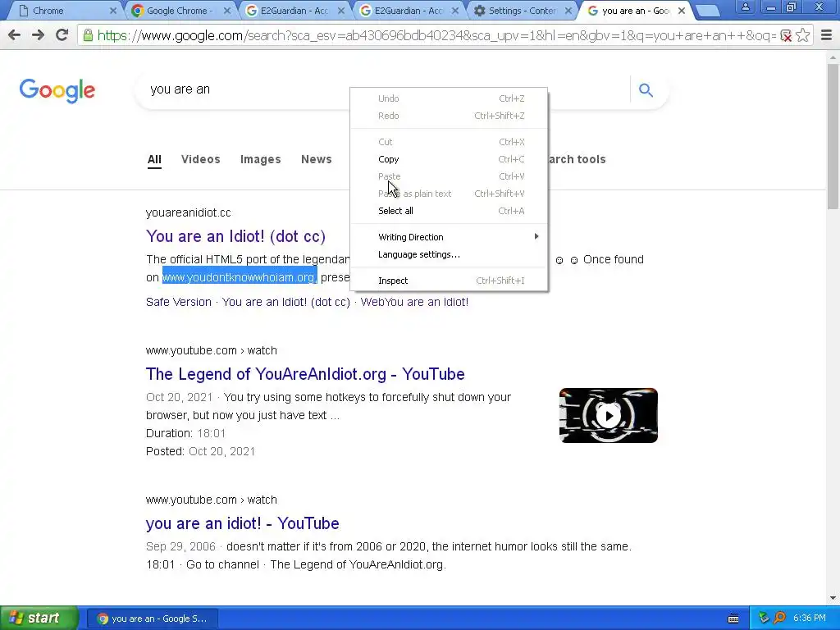Click the browser address bar URL

436,35
